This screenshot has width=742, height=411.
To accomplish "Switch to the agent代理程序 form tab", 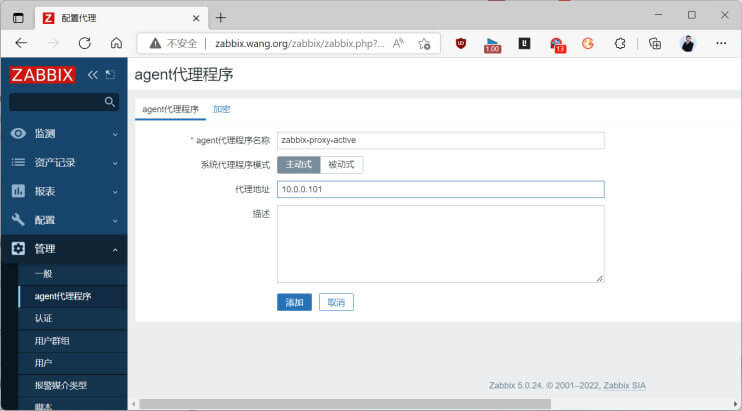I will coord(170,109).
